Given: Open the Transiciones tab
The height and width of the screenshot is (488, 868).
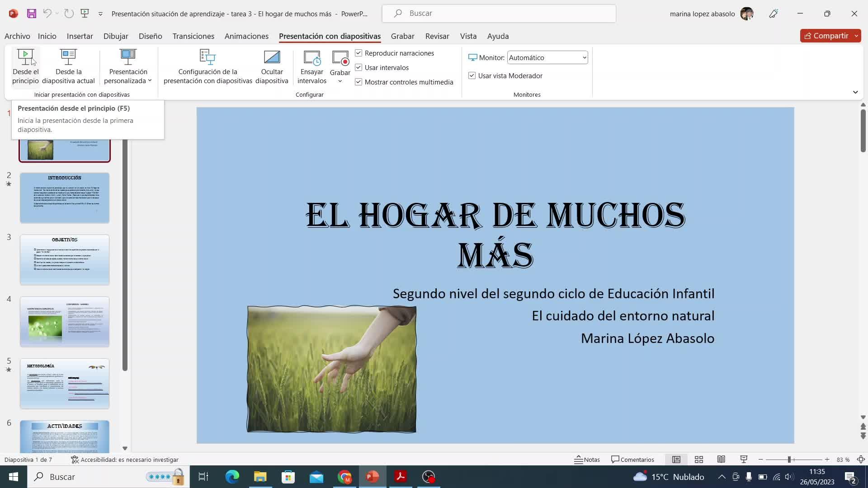Looking at the screenshot, I should click(x=193, y=36).
